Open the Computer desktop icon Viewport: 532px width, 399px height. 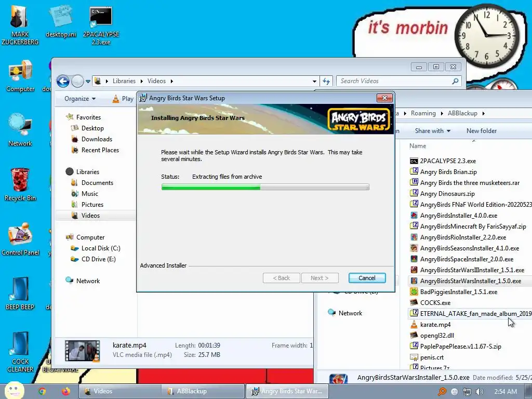(20, 76)
